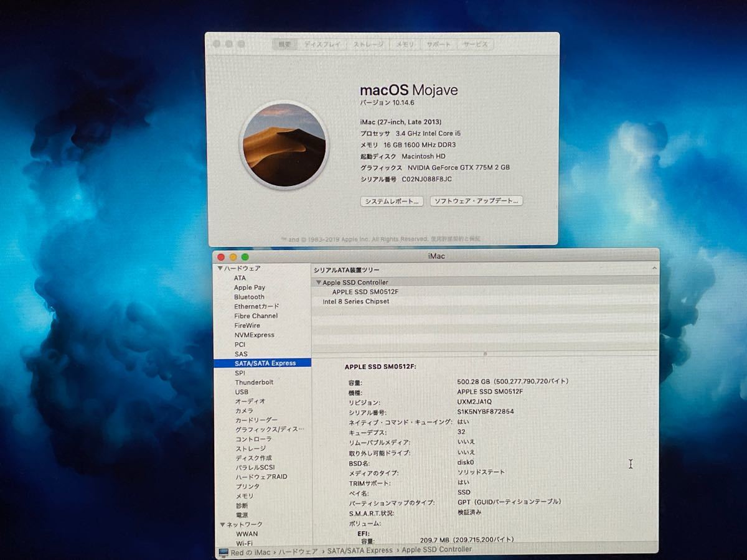Select ストレージ in System Information sidebar
This screenshot has width=747, height=560.
pyautogui.click(x=250, y=449)
